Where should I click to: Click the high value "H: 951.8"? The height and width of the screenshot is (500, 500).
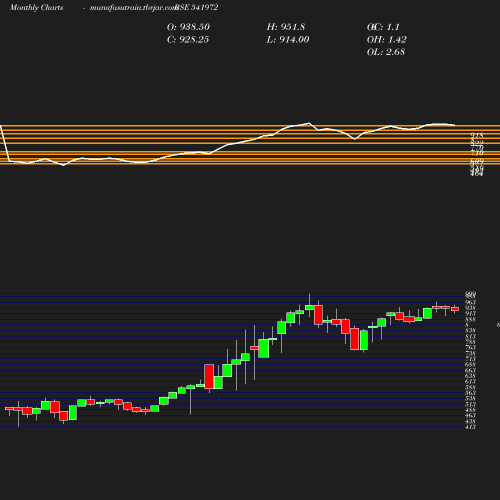tap(286, 27)
